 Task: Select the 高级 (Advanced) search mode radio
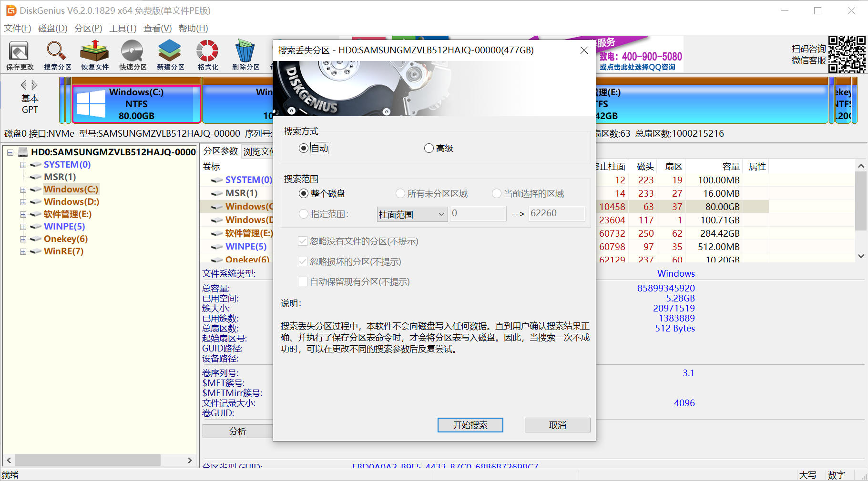tap(429, 148)
